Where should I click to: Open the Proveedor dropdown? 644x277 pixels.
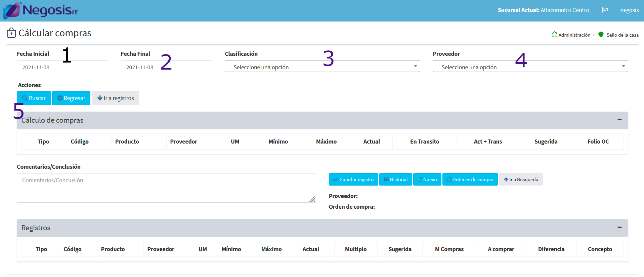[530, 67]
